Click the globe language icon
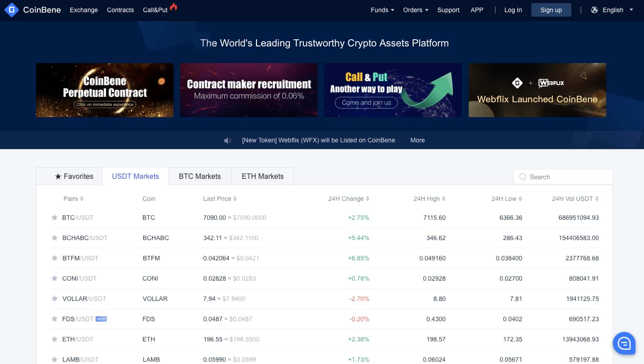644x364 pixels. coord(594,10)
